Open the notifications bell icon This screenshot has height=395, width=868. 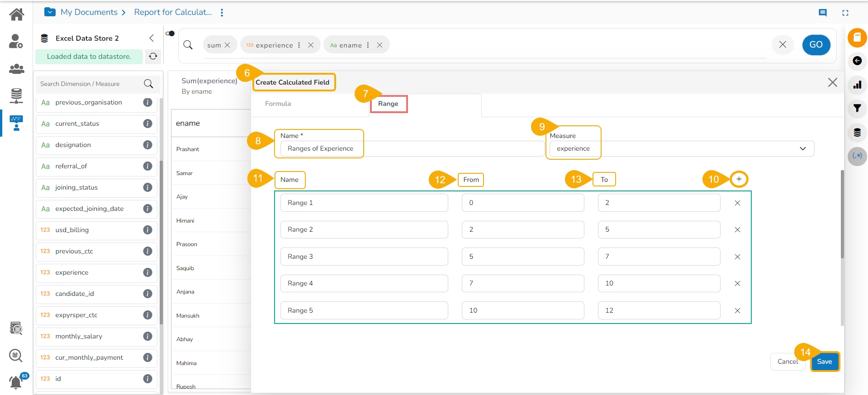pyautogui.click(x=16, y=382)
